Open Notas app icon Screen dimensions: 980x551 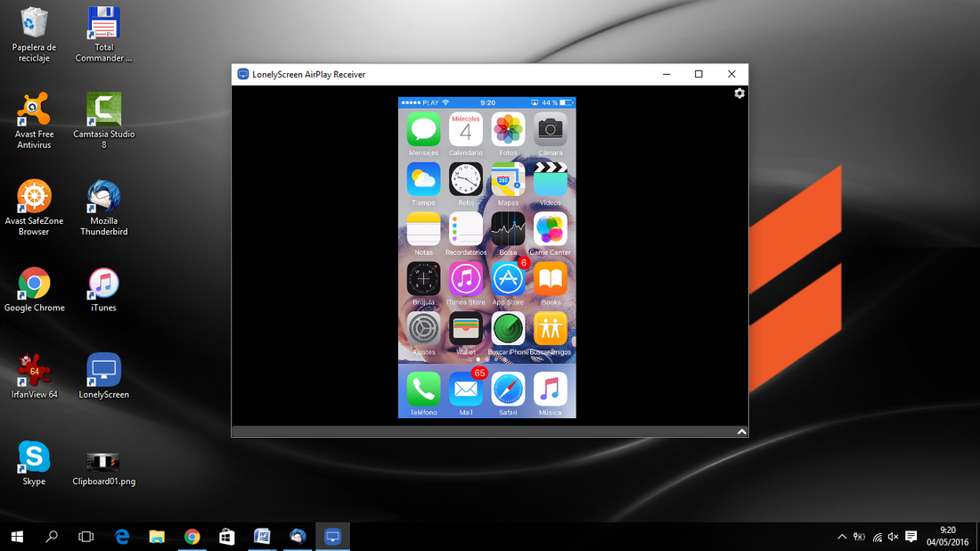[x=423, y=229]
